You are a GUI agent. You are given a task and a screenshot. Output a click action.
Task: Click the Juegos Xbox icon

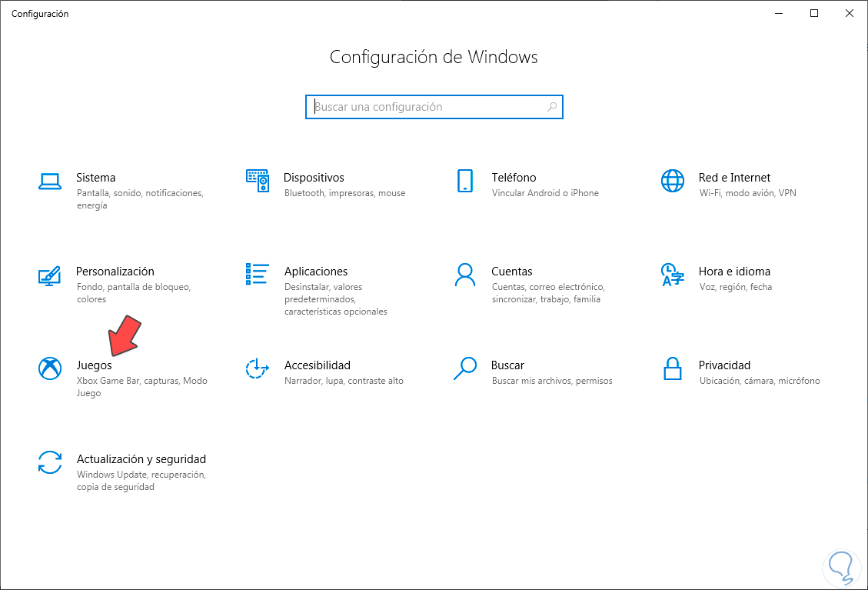[50, 368]
